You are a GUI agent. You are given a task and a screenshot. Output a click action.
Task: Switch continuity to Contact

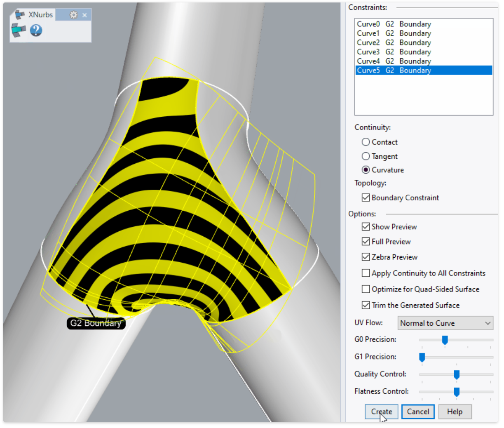(366, 142)
